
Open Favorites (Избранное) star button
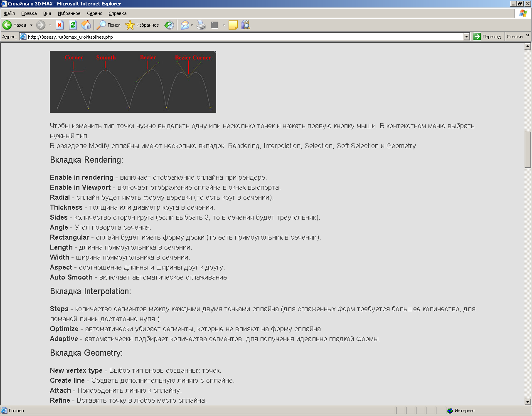pyautogui.click(x=142, y=25)
